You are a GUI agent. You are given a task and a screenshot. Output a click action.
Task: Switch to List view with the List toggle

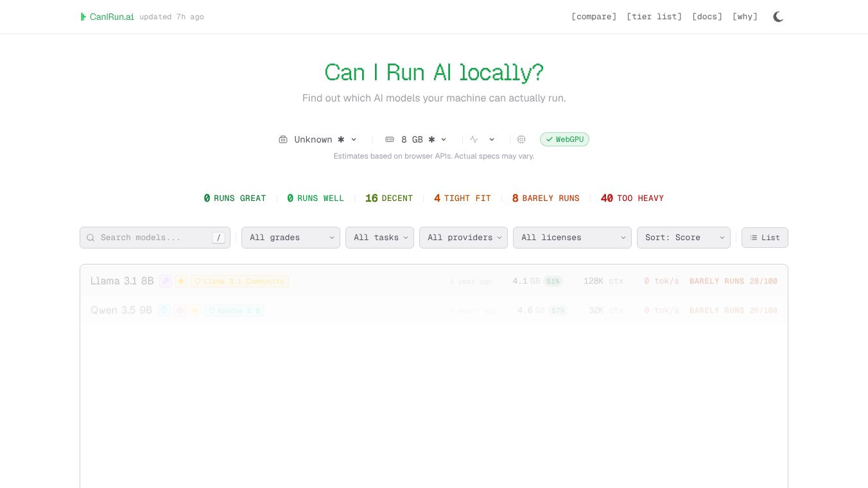coord(765,238)
